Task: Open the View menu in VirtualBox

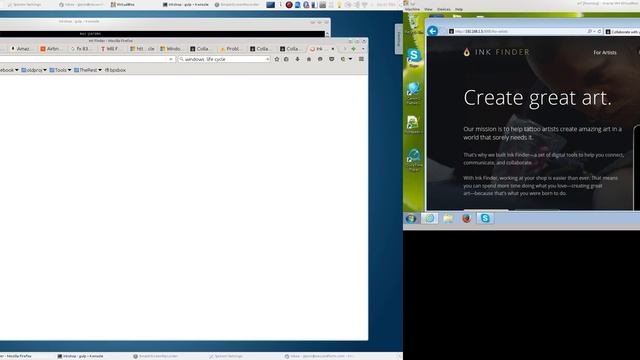Action: pyautogui.click(x=428, y=9)
